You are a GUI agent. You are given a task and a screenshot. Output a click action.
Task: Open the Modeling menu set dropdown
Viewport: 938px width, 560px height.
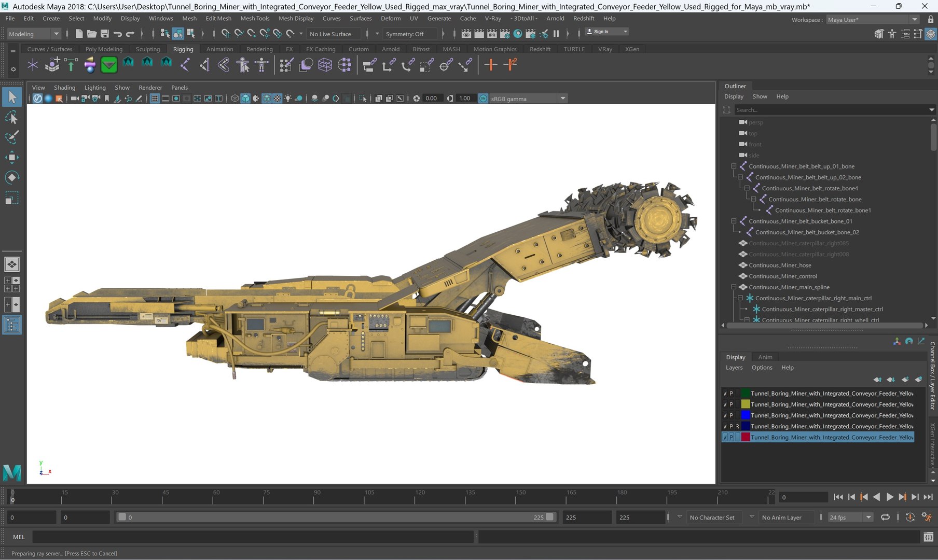pyautogui.click(x=34, y=34)
